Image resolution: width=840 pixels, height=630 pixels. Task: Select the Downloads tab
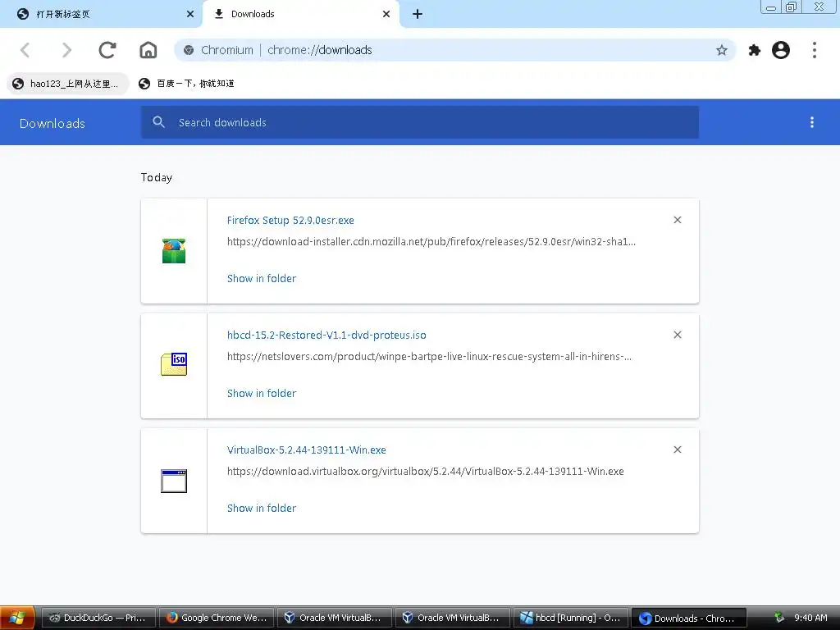(301, 14)
